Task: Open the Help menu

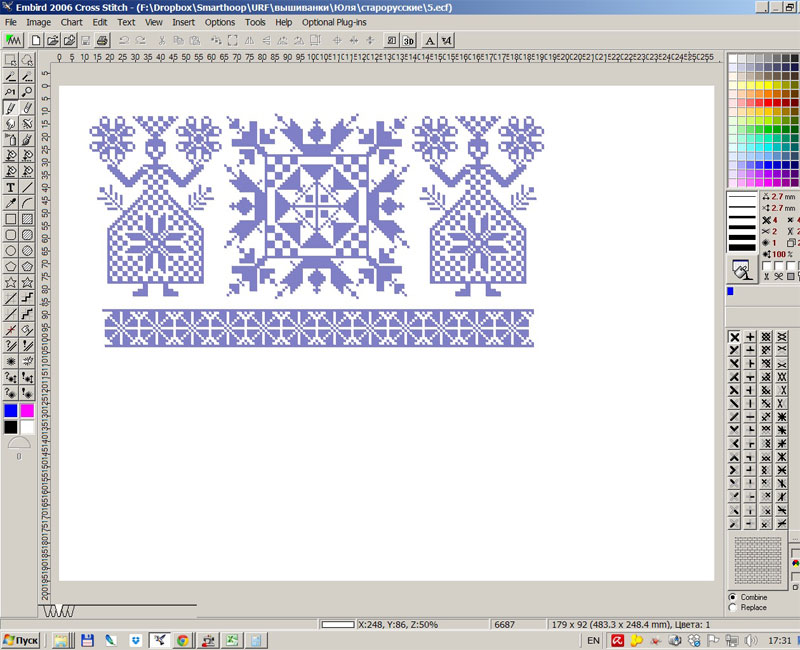Action: coord(284,22)
